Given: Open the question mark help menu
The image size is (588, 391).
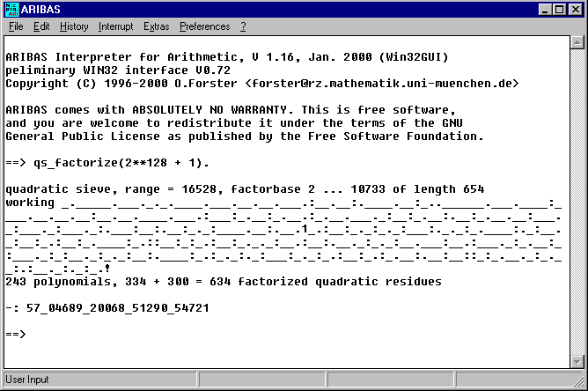Looking at the screenshot, I should click(243, 26).
